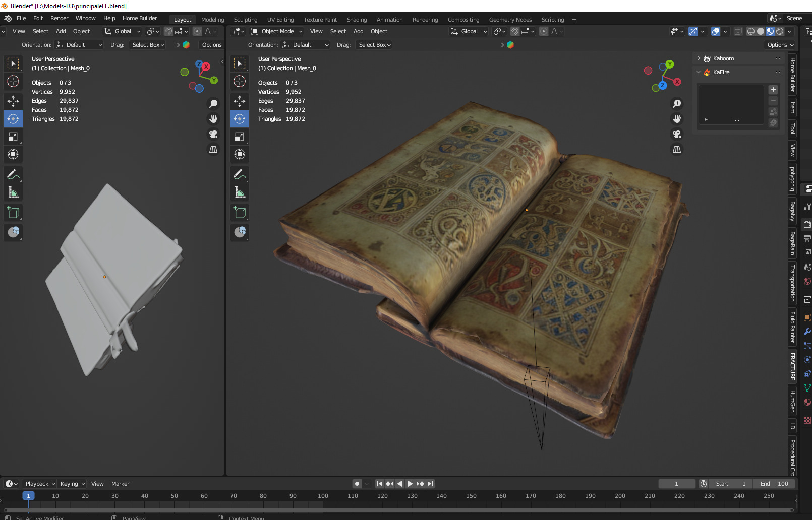Open the Render menu
Screen dimensions: 812x520
[59, 18]
